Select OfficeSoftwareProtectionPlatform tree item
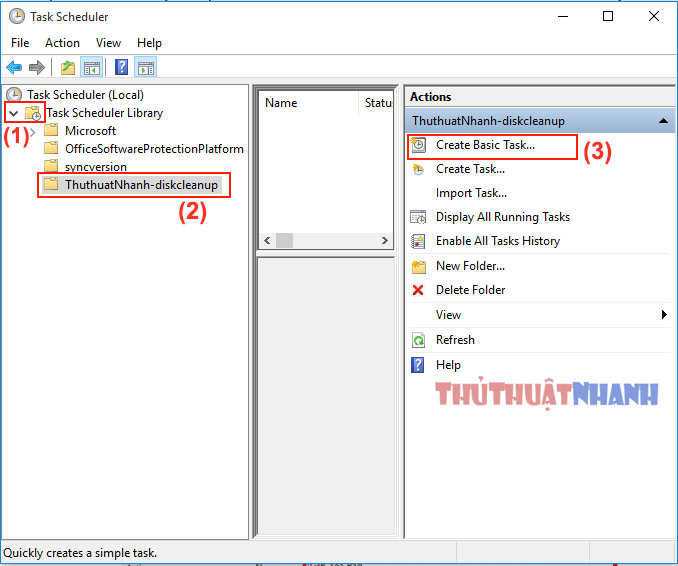Image resolution: width=678 pixels, height=566 pixels. tap(154, 149)
